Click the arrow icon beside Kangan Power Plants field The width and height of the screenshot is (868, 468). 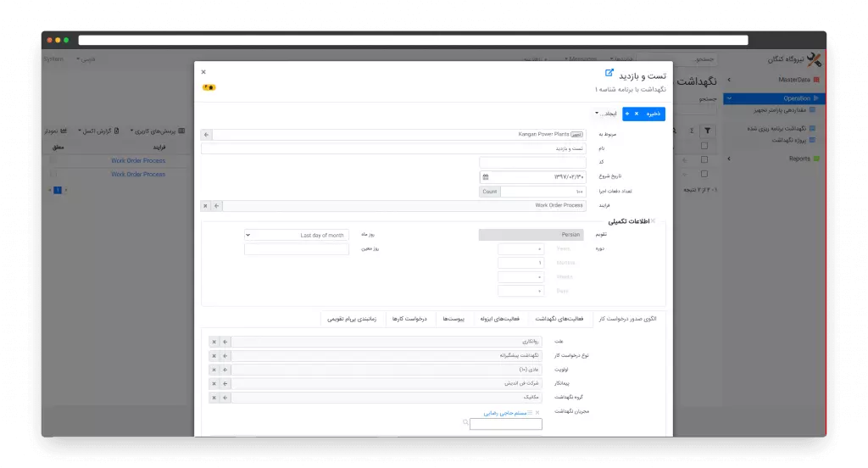(x=207, y=134)
